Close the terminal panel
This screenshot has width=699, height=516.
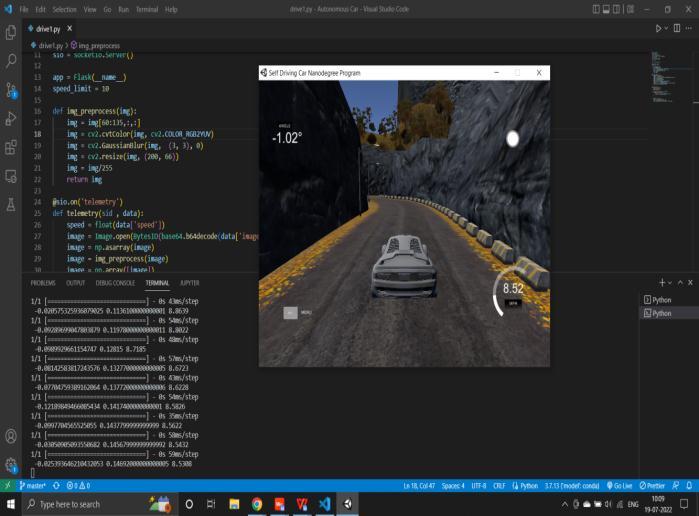point(691,283)
